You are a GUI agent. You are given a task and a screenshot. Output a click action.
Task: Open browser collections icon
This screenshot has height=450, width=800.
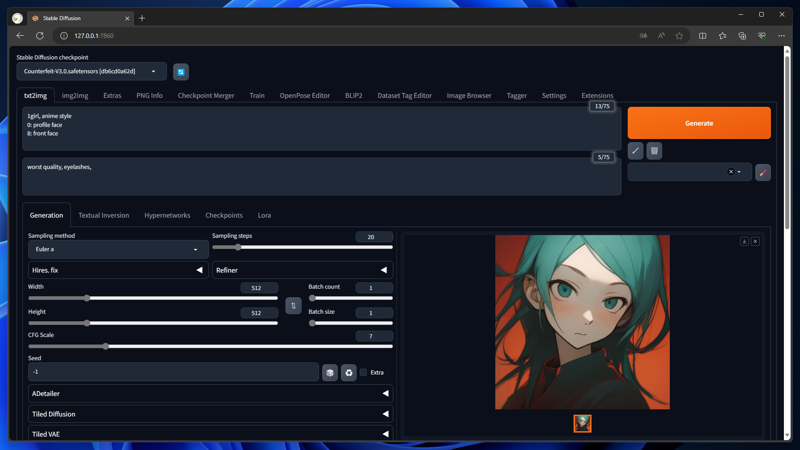coord(742,36)
